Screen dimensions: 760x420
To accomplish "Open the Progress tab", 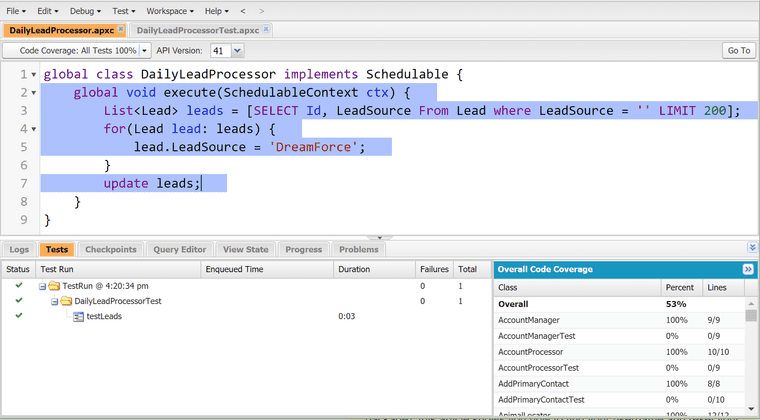I will (x=303, y=249).
